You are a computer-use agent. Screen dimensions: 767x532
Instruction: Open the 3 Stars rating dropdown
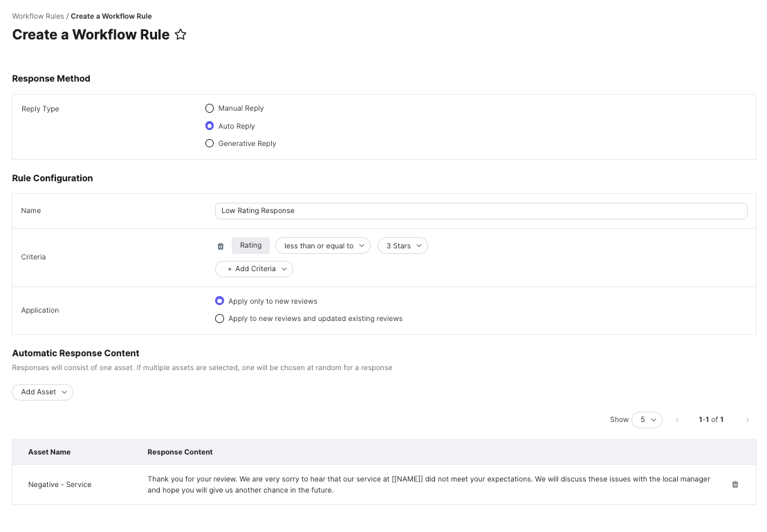403,246
